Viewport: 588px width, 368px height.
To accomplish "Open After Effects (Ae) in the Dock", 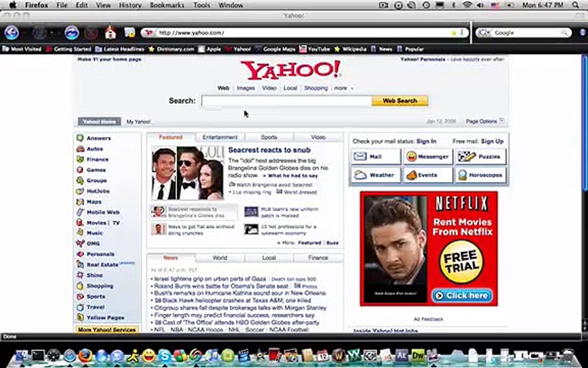I will click(x=402, y=355).
